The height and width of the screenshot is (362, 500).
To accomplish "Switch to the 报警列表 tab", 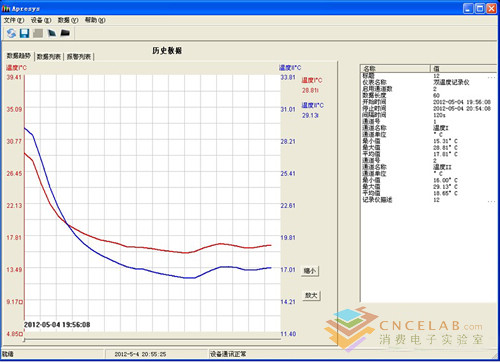I will click(x=79, y=57).
